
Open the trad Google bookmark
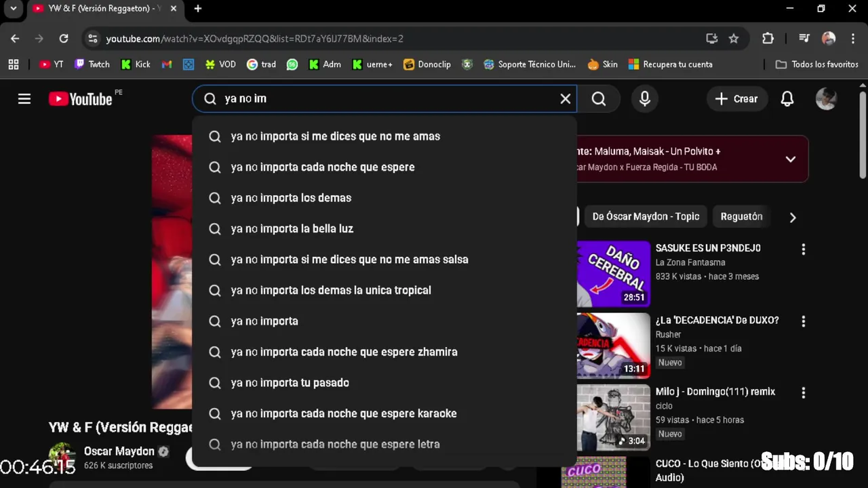click(x=261, y=64)
